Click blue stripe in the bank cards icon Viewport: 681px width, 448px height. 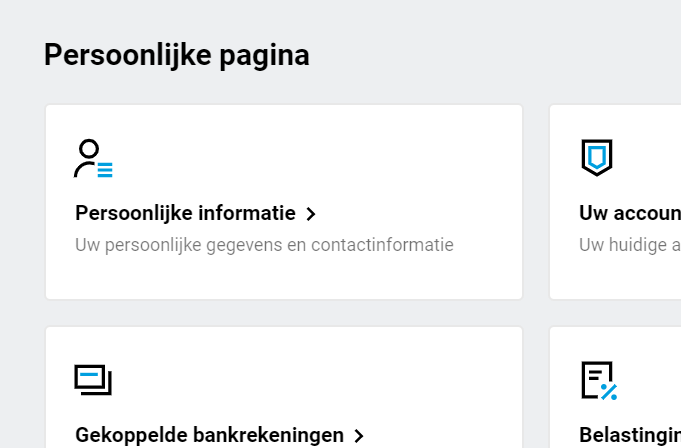click(x=90, y=376)
